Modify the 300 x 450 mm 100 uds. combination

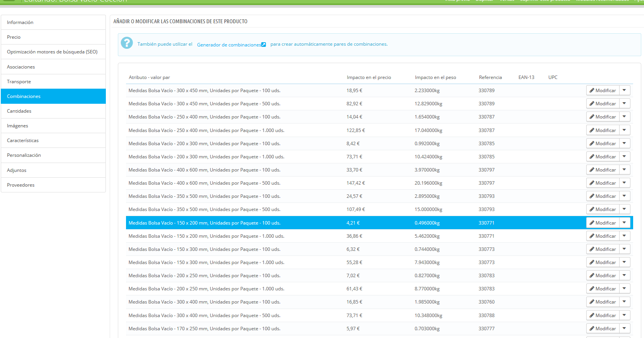pos(603,91)
